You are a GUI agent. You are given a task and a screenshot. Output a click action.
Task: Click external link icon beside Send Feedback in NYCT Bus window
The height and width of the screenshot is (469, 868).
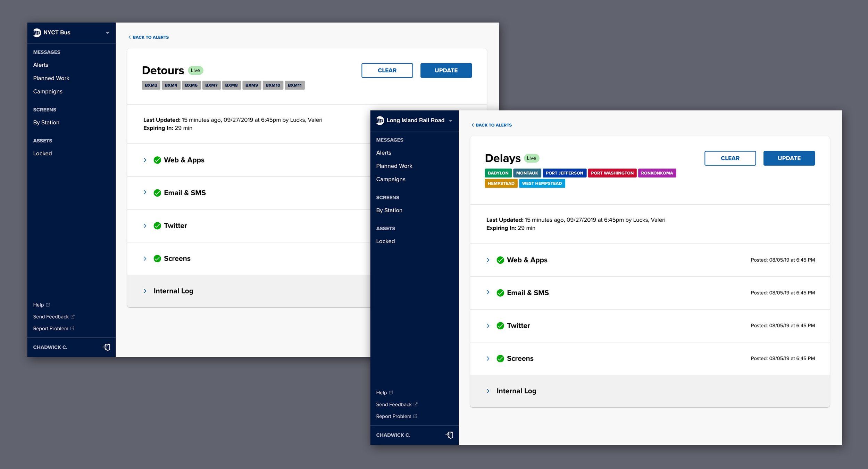73,316
